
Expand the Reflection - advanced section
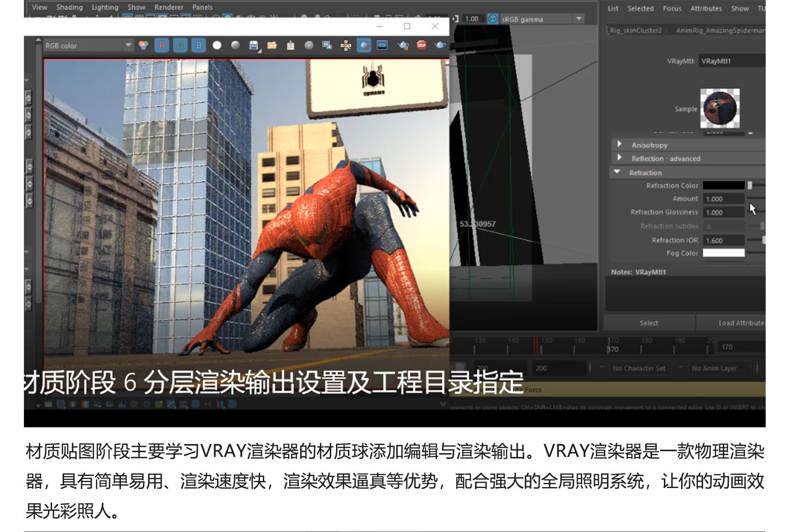(x=688, y=158)
